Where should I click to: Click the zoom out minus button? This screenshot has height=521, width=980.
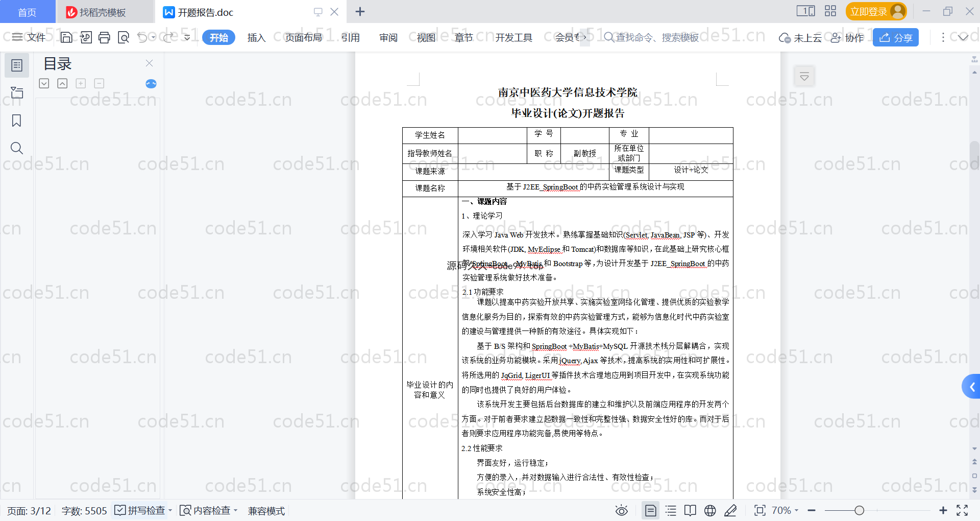(812, 511)
